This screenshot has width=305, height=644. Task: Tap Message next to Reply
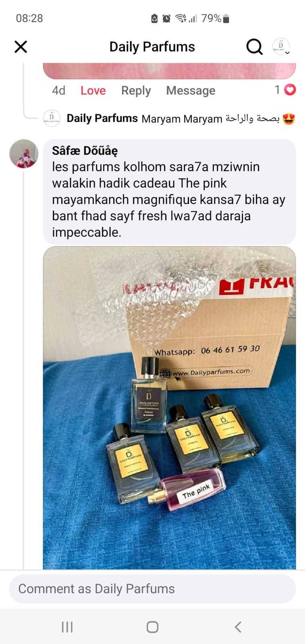pos(191,91)
